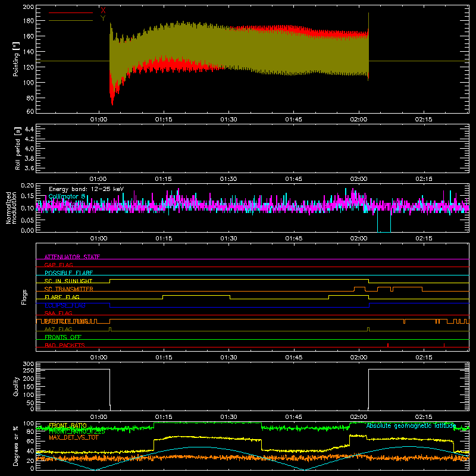Click the 0.05 tick on the modulation axis
476x476 pixels.
[x=27, y=220]
